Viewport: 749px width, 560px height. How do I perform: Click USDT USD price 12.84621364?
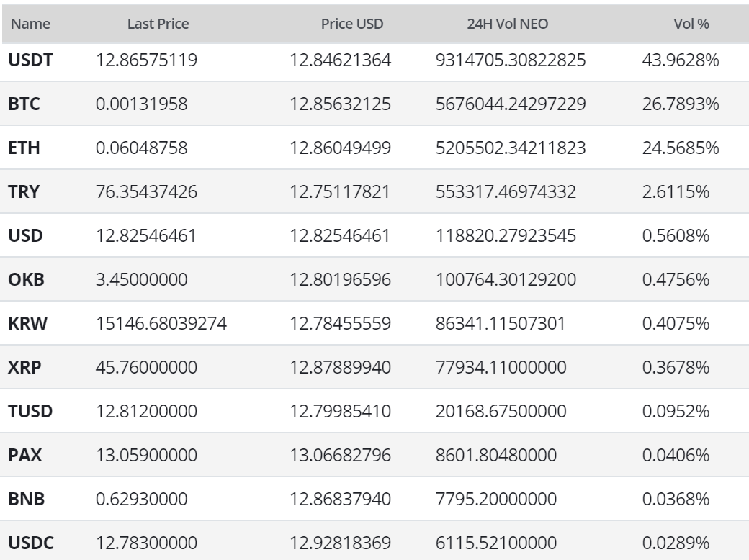click(341, 60)
